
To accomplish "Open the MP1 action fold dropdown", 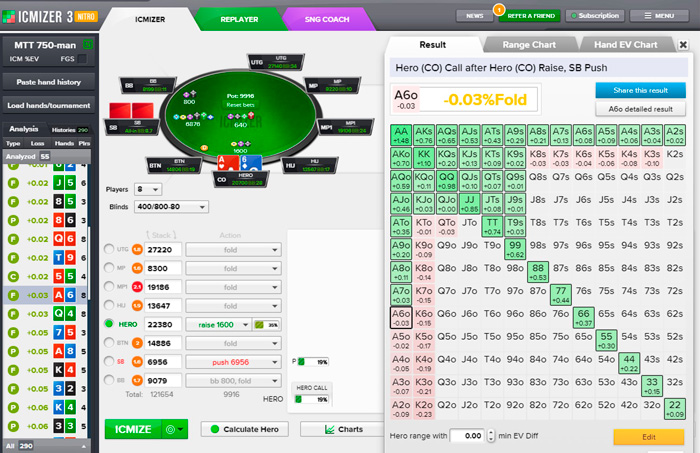I will pos(233,287).
